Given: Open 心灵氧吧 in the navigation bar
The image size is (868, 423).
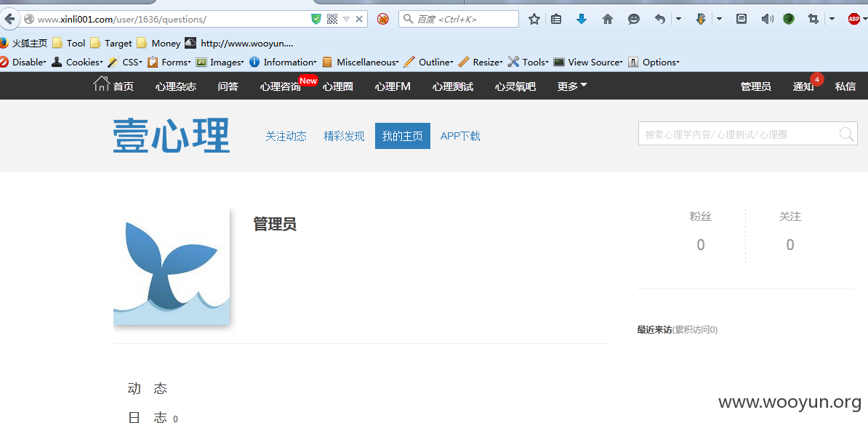Looking at the screenshot, I should tap(515, 86).
